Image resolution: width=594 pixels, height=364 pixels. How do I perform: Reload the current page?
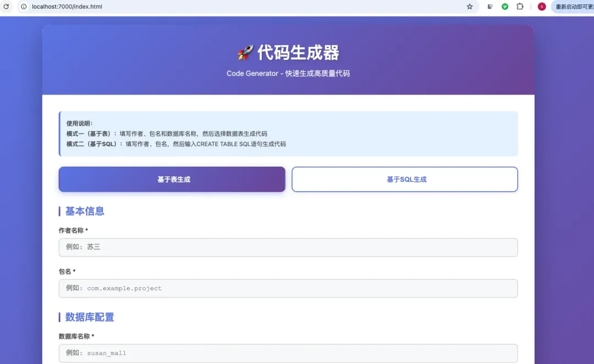6,7
